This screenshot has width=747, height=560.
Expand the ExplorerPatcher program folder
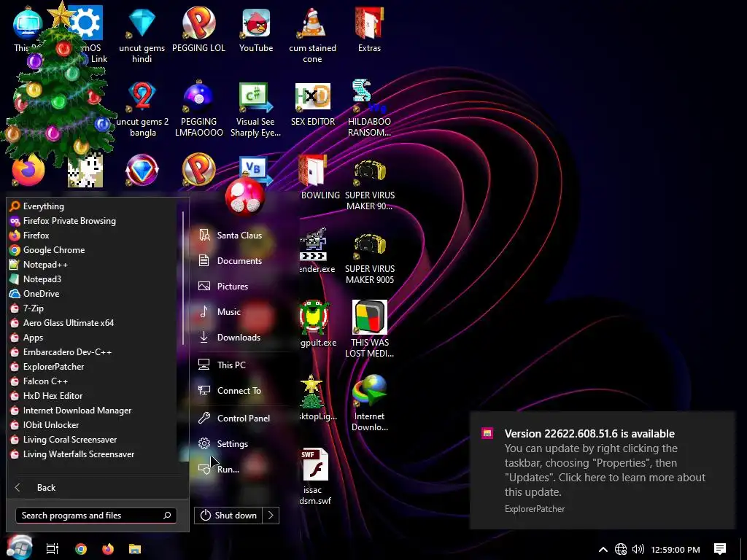[93, 367]
